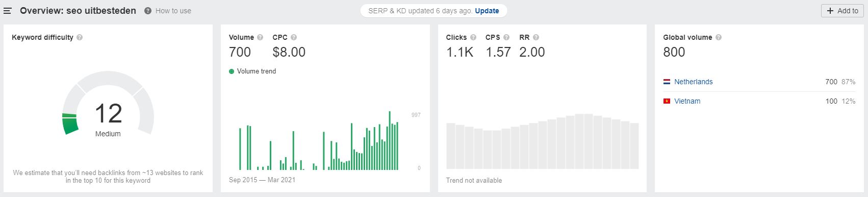Open the Netherlands country link

pyautogui.click(x=694, y=82)
